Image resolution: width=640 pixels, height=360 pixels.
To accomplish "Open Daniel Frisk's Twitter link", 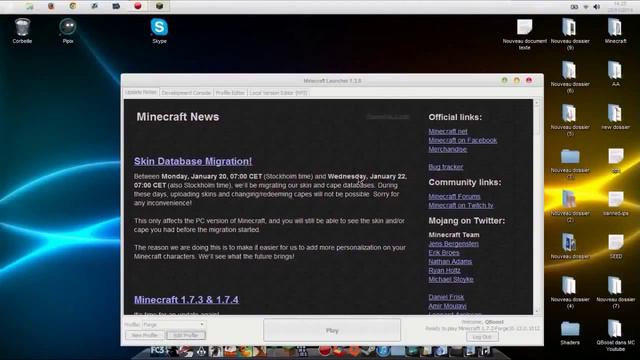I will click(x=446, y=298).
